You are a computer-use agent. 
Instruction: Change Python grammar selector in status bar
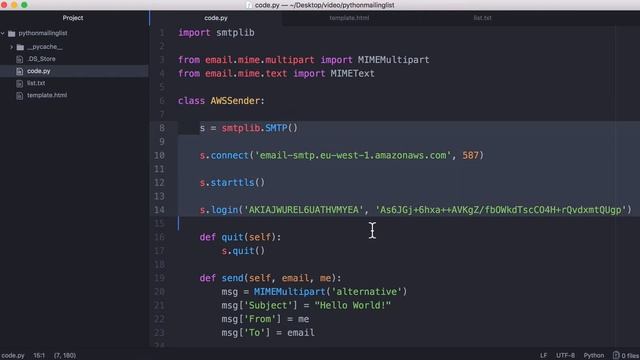[x=593, y=356]
